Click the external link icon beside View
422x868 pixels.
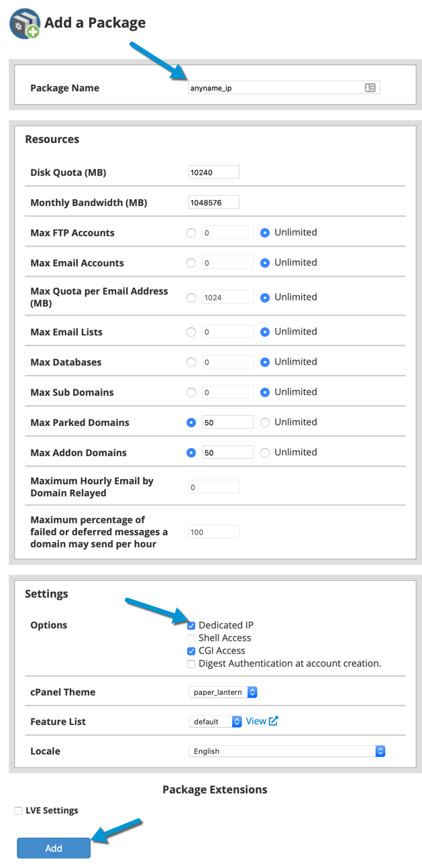point(273,721)
